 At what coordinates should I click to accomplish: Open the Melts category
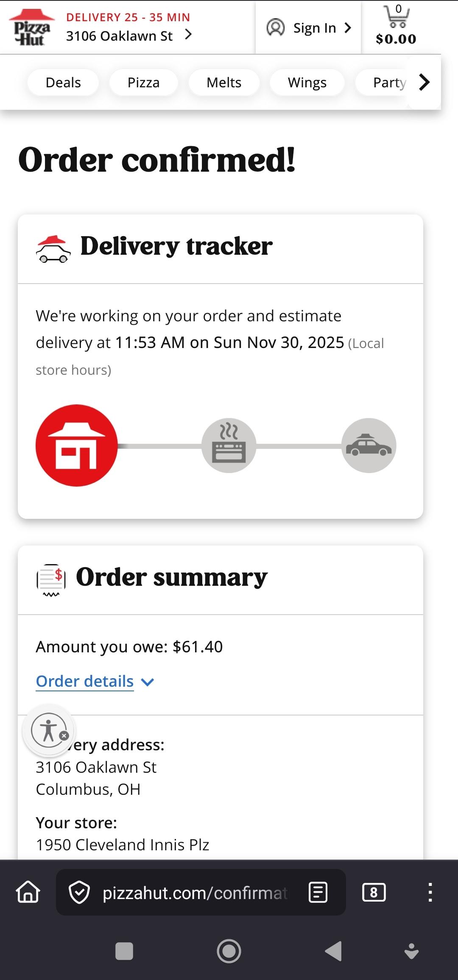[x=224, y=82]
